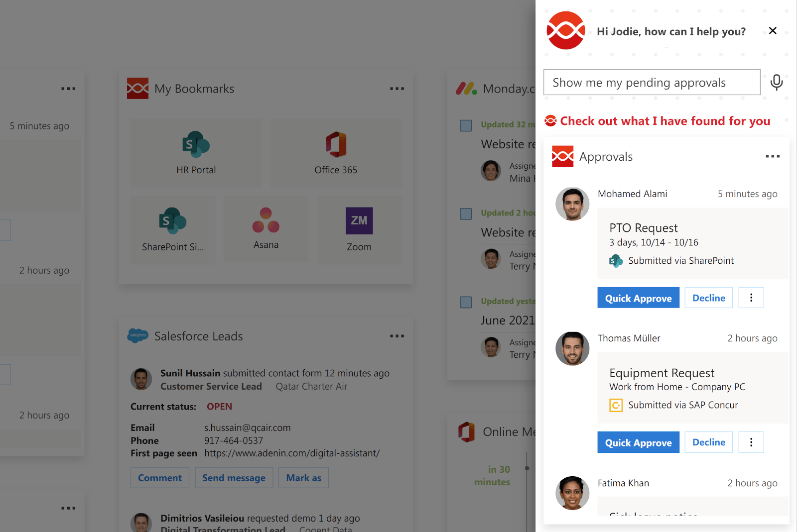Screen dimensions: 797x532
Task: Open the Office 365 bookmark
Action: [336, 152]
